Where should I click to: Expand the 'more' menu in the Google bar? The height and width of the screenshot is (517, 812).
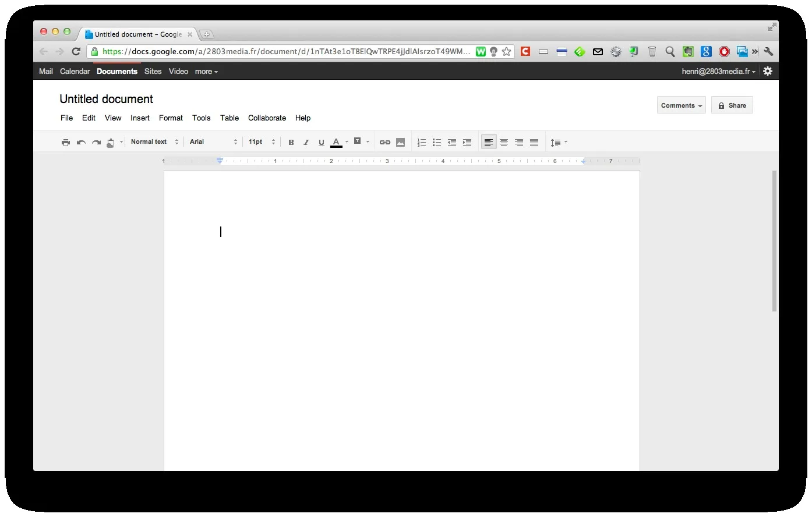(x=206, y=72)
